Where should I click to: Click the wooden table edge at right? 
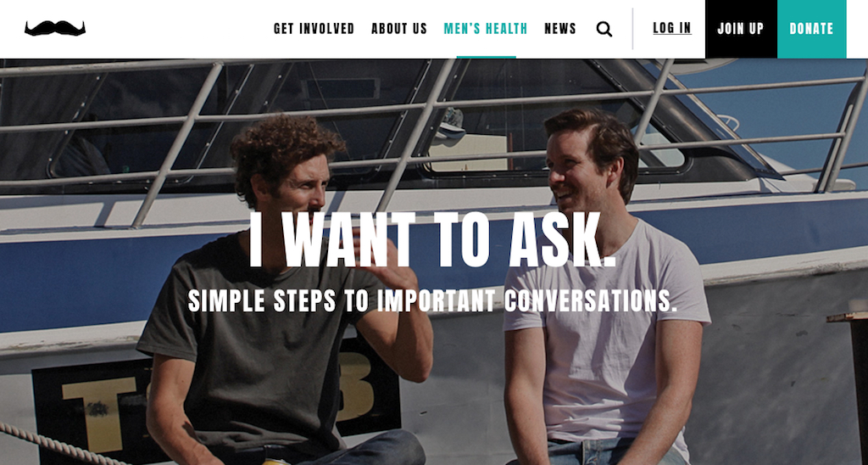(848, 317)
